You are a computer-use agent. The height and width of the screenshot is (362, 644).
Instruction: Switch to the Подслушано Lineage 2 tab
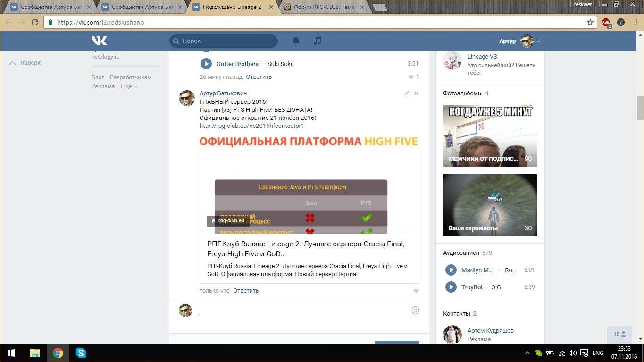tap(232, 7)
